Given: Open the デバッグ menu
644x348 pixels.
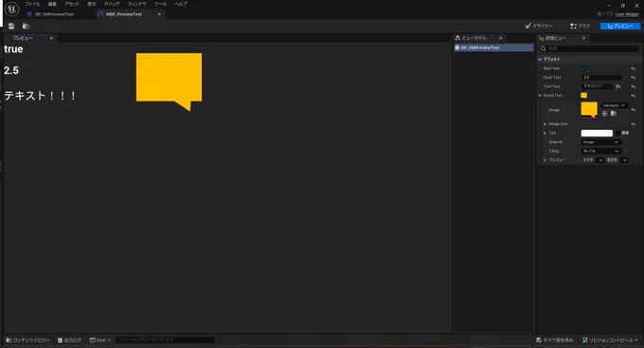Looking at the screenshot, I should [x=112, y=4].
